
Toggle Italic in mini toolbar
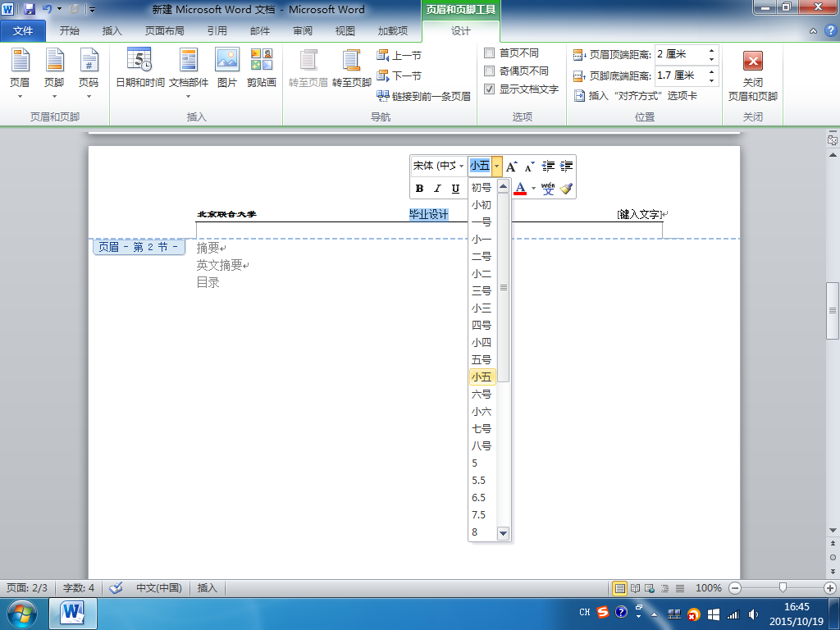coord(438,188)
